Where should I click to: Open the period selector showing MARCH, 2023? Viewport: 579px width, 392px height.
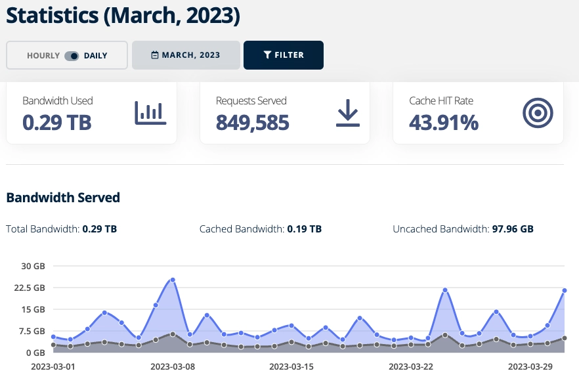tap(186, 55)
